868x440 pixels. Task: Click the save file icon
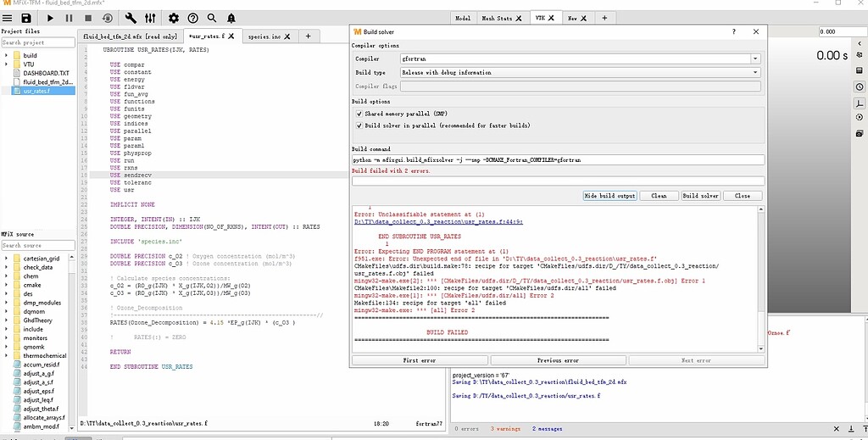click(26, 18)
